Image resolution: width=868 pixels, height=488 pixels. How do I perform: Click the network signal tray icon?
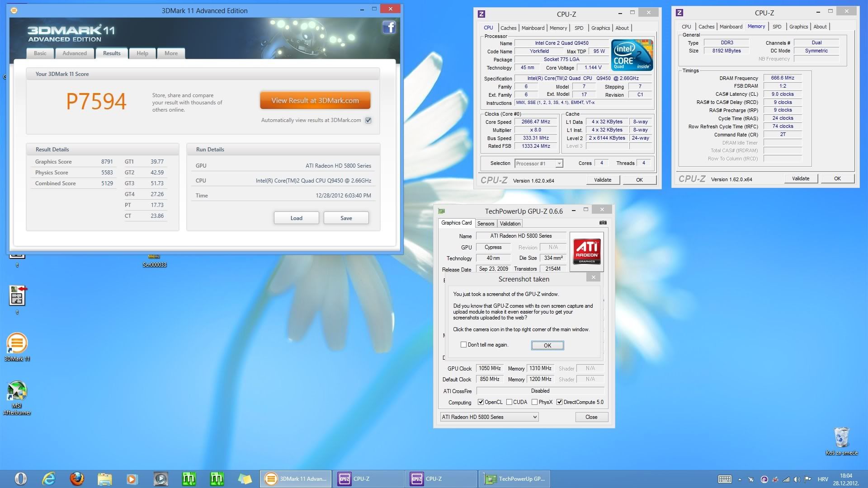pos(786,479)
